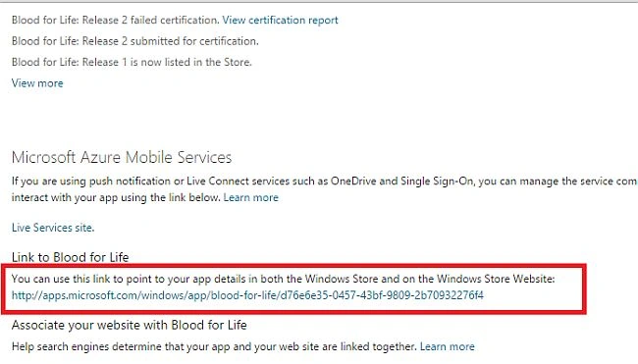This screenshot has width=638, height=364.
Task: Click the 'You can use this link' sentence
Action: coord(284,279)
